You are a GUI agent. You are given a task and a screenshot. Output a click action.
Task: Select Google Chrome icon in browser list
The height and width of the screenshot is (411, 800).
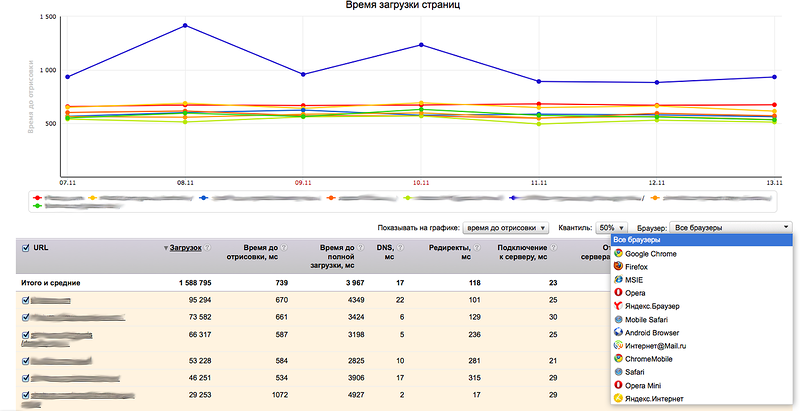(x=619, y=254)
